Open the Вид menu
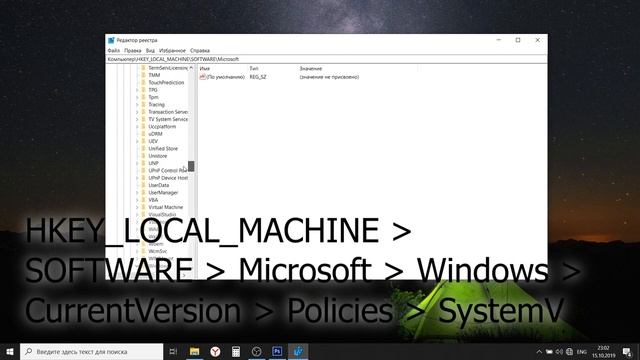The image size is (640, 360). coord(150,51)
